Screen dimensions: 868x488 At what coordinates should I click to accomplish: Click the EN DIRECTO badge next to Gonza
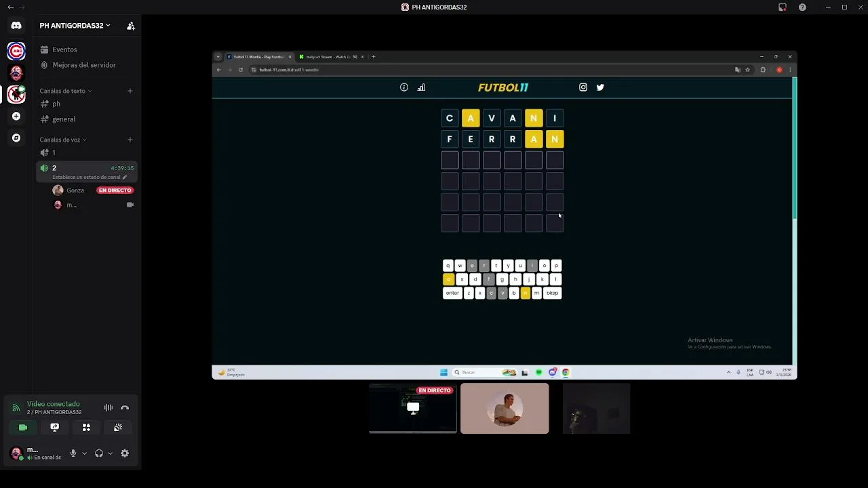(x=115, y=190)
